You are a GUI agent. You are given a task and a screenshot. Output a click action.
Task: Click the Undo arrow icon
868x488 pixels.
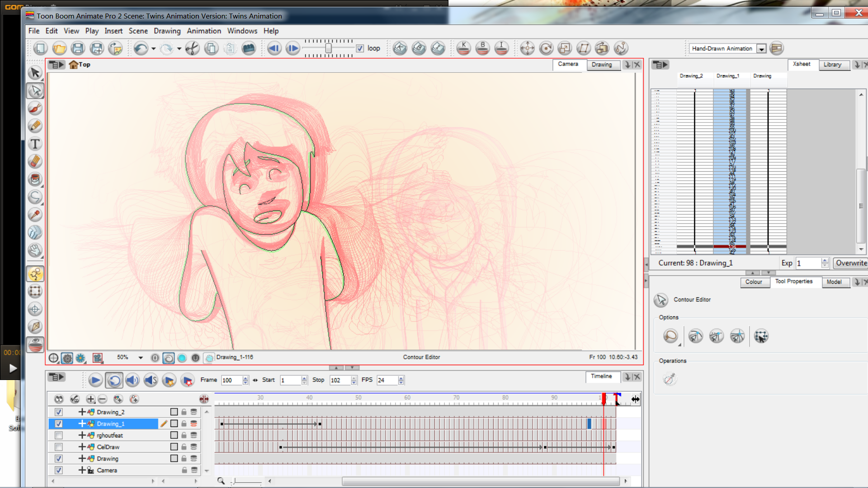141,48
